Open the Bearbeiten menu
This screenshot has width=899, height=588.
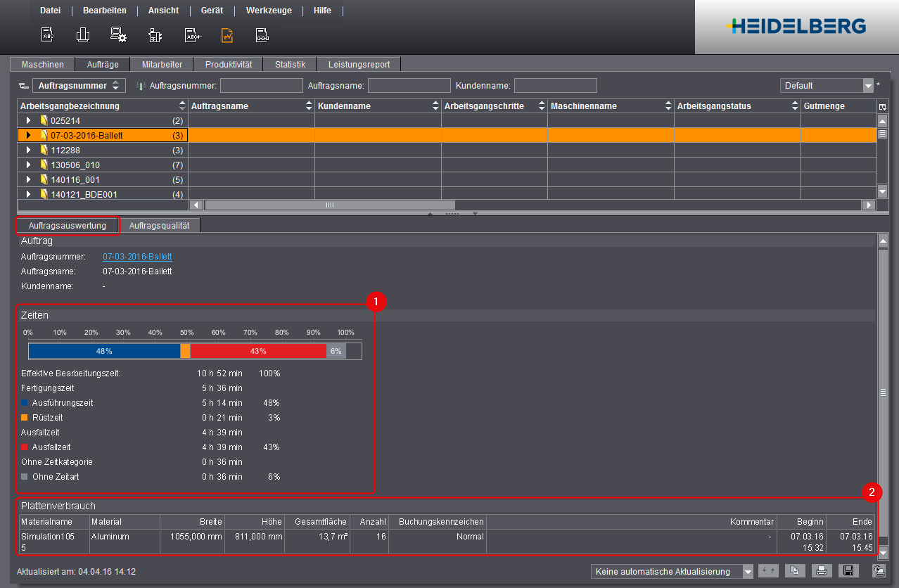click(105, 11)
